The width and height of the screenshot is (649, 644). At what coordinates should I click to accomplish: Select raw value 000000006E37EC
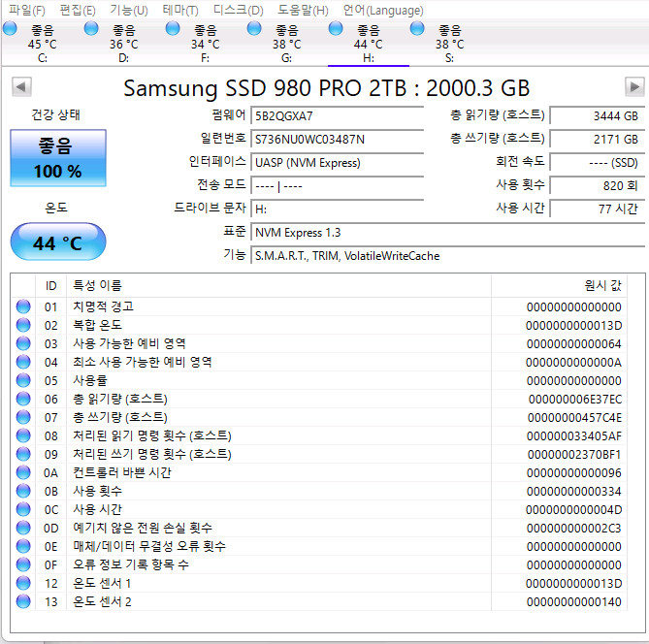point(575,399)
